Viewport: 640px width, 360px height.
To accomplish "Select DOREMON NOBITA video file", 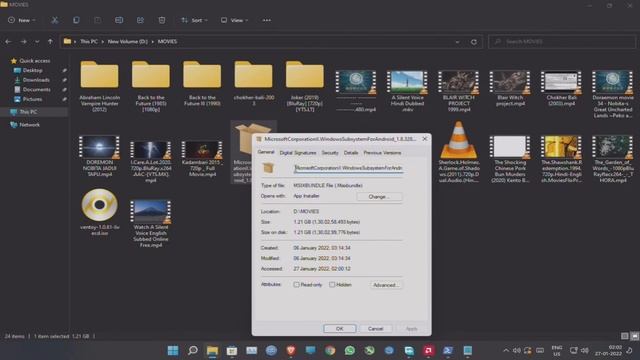I will [x=100, y=156].
